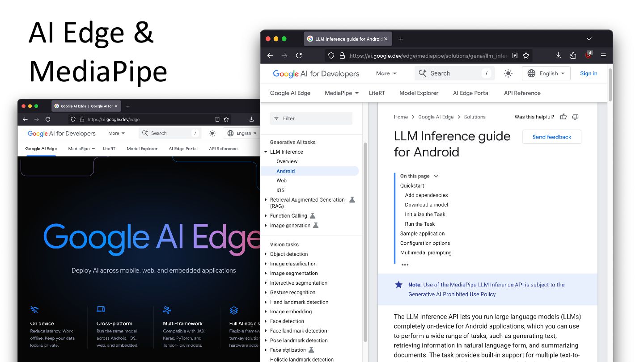Expand the three dots under On this page
Screen dimensions: 644x362
[x=405, y=265]
